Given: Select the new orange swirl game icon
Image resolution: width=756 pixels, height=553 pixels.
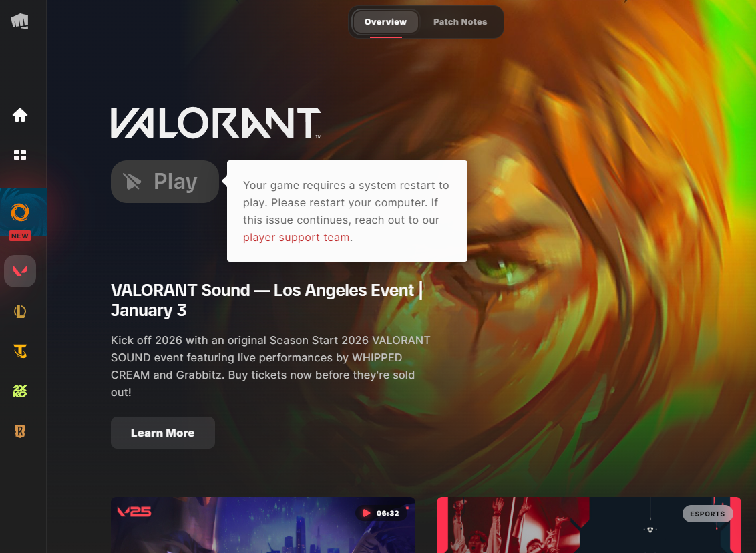Looking at the screenshot, I should tap(20, 212).
